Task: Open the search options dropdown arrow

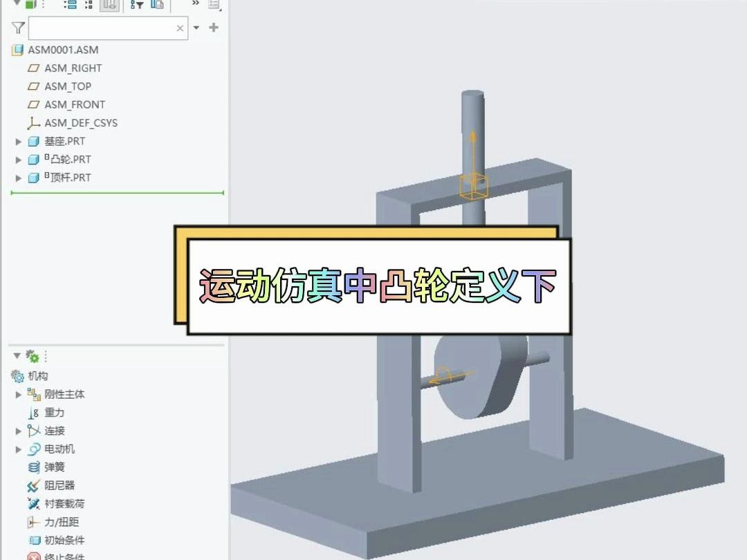Action: (x=196, y=28)
